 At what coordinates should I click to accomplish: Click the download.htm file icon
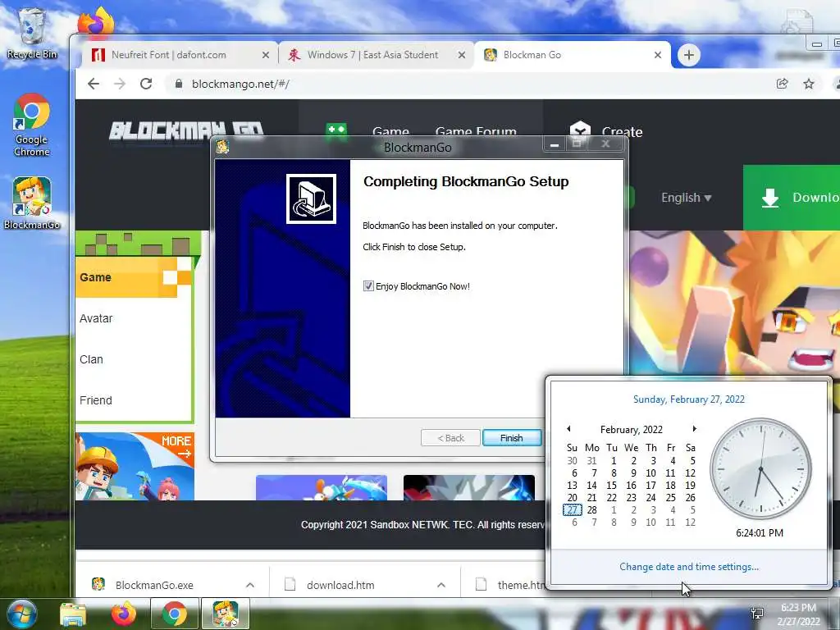pyautogui.click(x=290, y=584)
